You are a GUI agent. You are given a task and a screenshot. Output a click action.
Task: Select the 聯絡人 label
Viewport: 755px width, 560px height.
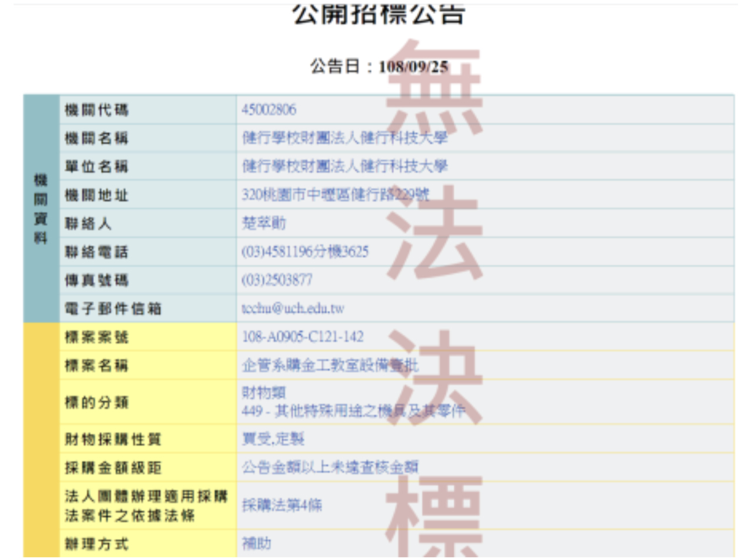click(x=88, y=224)
